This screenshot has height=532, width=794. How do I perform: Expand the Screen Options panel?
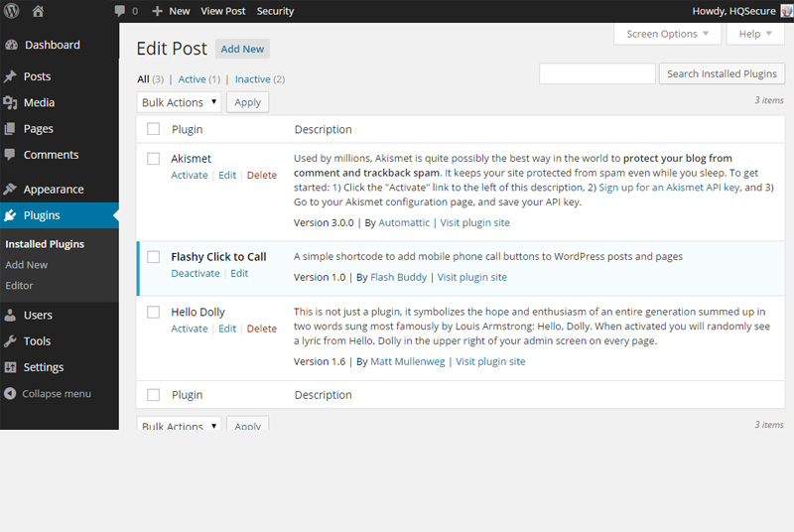click(x=668, y=34)
